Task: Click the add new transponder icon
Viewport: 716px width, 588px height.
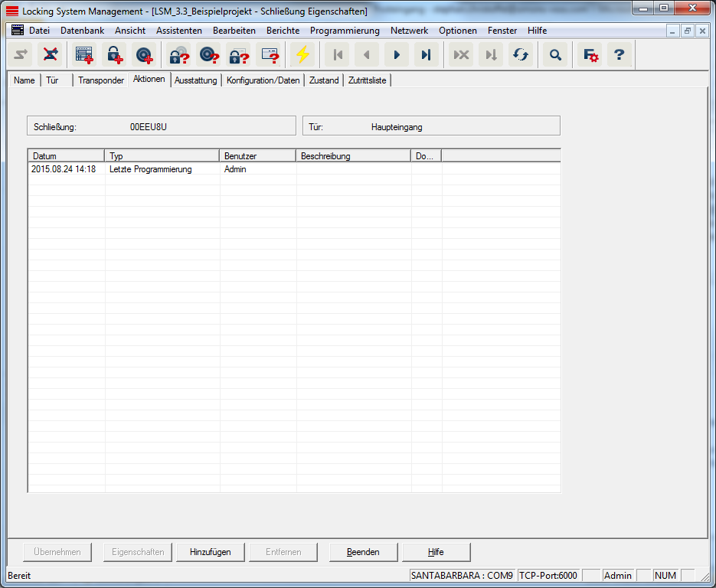Action: 144,55
